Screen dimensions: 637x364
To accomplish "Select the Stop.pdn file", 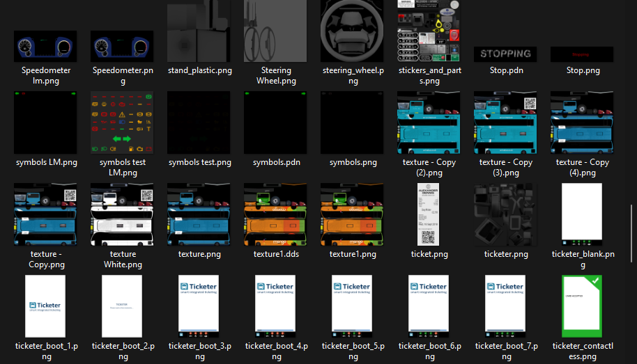I will [505, 54].
